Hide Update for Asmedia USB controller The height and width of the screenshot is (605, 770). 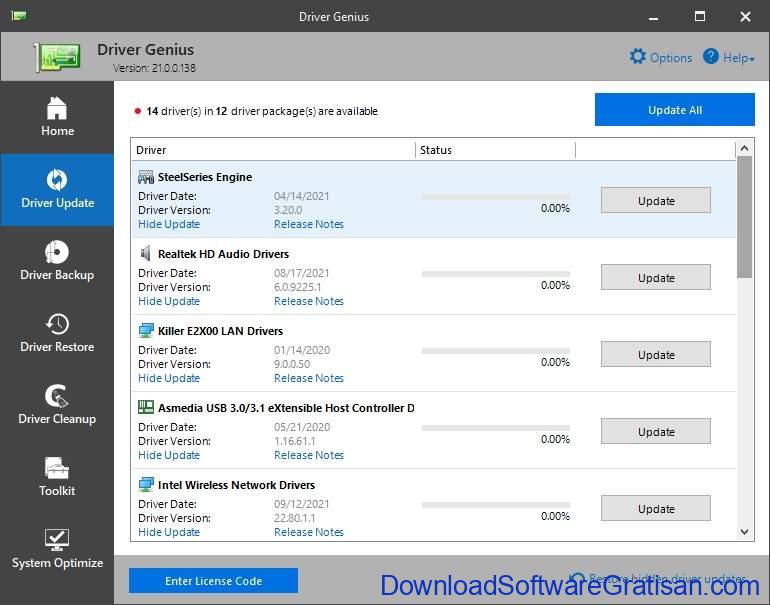pyautogui.click(x=169, y=455)
